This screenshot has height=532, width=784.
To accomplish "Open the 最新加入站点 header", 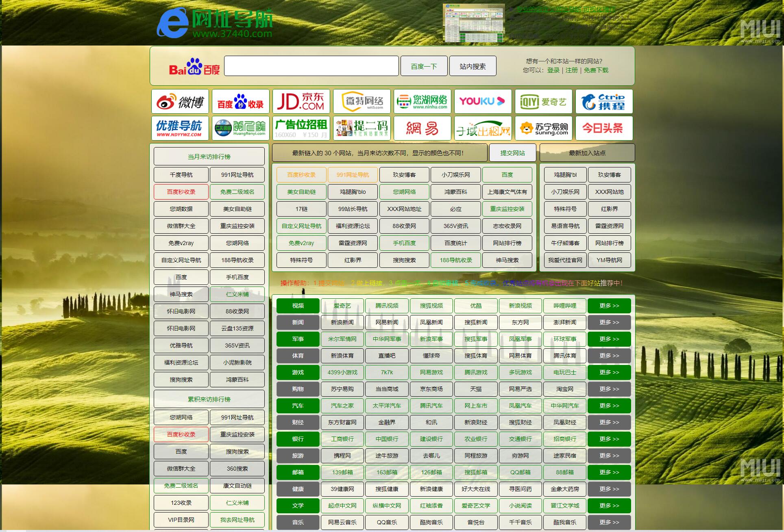I will pyautogui.click(x=587, y=153).
